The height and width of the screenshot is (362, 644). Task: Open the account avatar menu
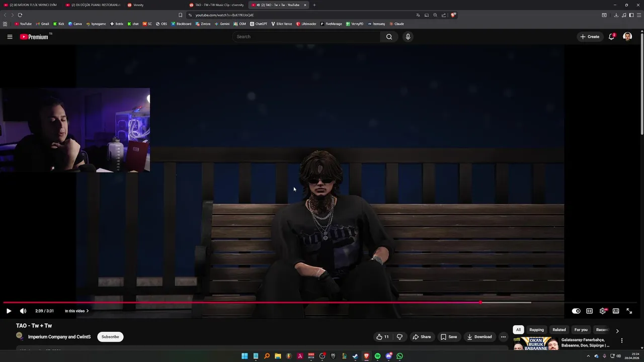(x=627, y=37)
